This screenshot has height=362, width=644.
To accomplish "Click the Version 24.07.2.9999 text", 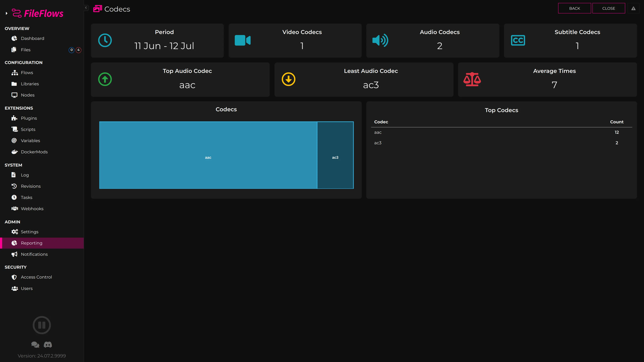I will (42, 356).
